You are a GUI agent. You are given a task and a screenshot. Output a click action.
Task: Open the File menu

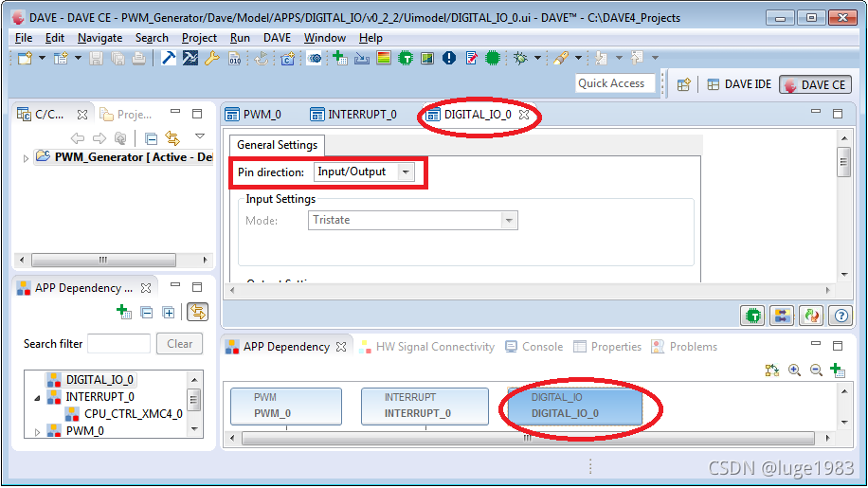pos(24,38)
